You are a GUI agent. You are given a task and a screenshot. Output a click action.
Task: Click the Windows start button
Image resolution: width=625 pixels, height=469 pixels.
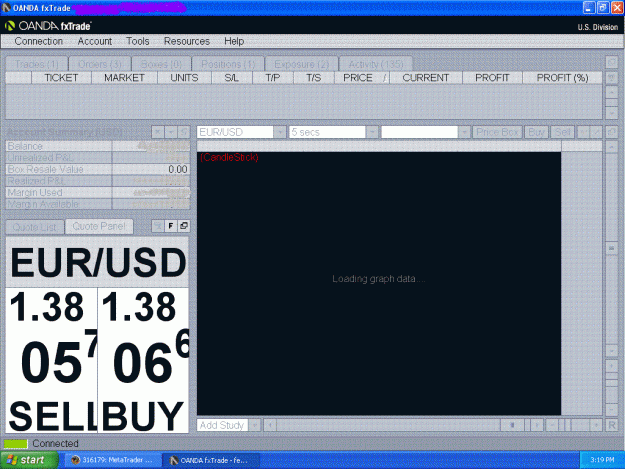point(29,460)
